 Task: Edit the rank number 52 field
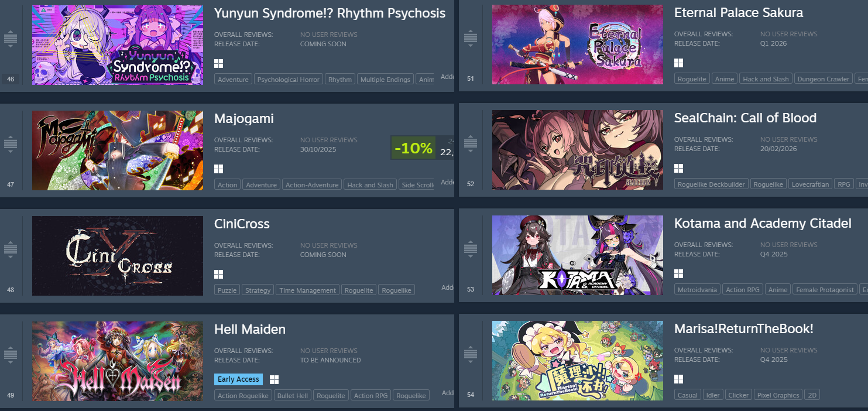(471, 184)
